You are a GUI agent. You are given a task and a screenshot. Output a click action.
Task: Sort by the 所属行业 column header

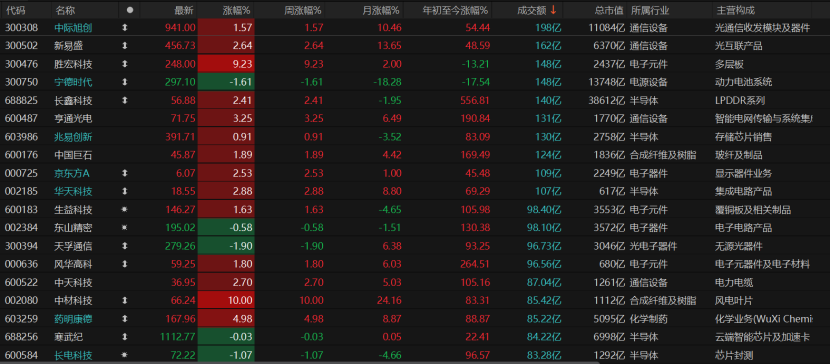649,10
